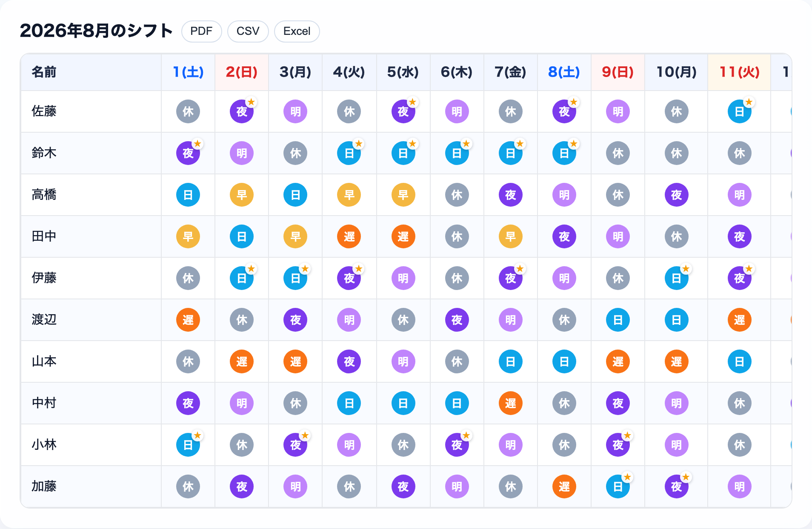
Task: Click the 2026年8月のシフト heading
Action: click(96, 31)
